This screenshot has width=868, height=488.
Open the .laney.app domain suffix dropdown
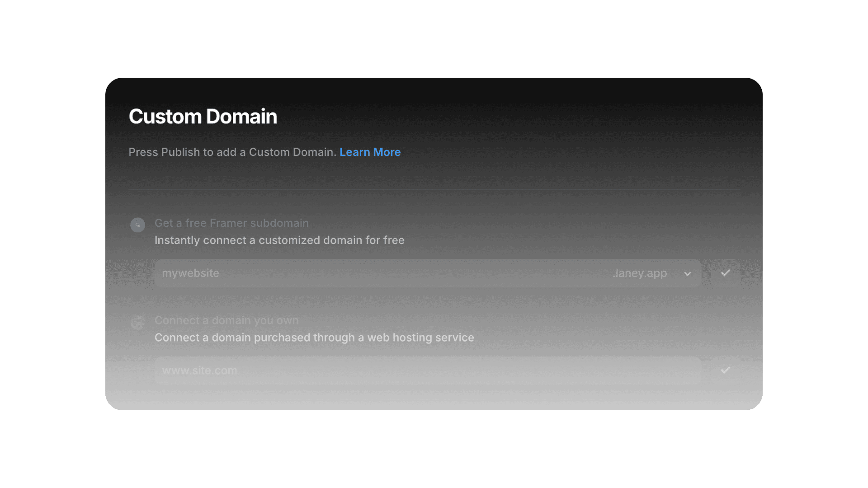(x=640, y=273)
